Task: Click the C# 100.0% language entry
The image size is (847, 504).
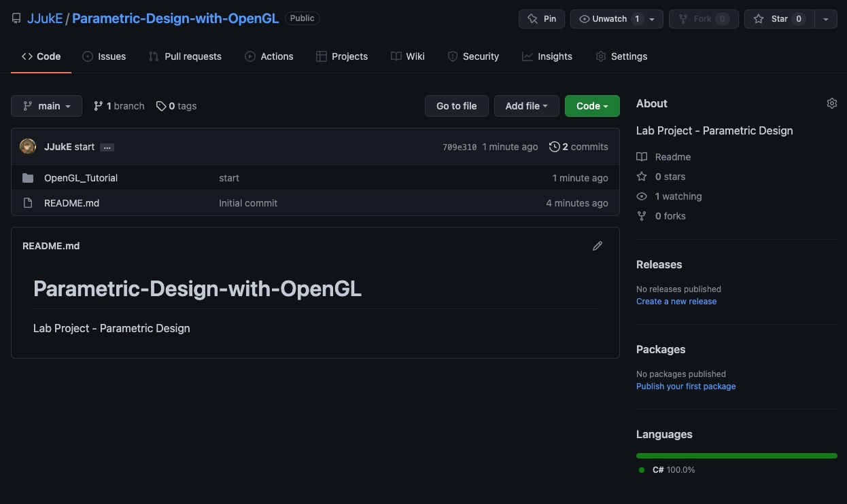Action: [667, 470]
